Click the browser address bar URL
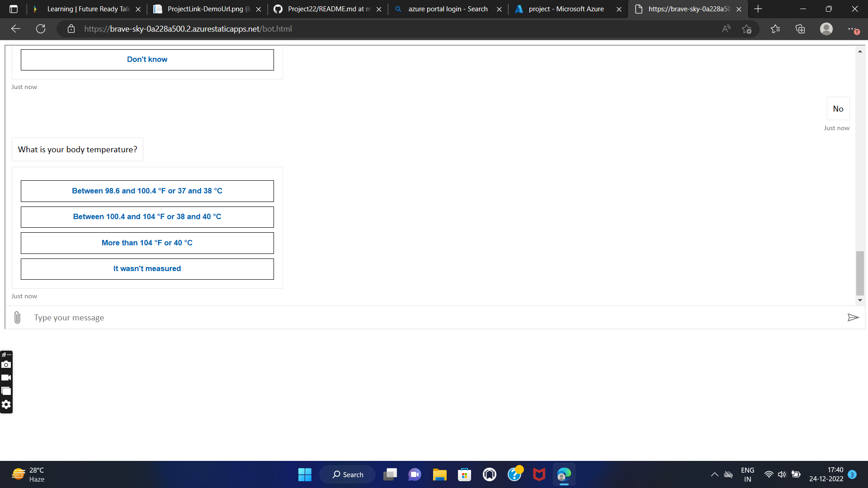 pos(188,29)
